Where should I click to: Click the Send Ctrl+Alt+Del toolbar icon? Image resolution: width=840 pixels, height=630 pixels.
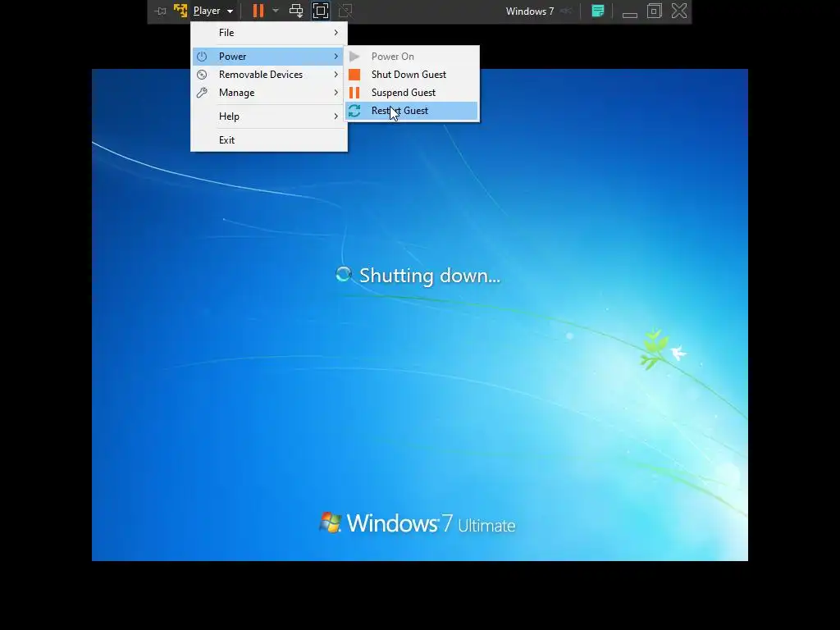296,11
